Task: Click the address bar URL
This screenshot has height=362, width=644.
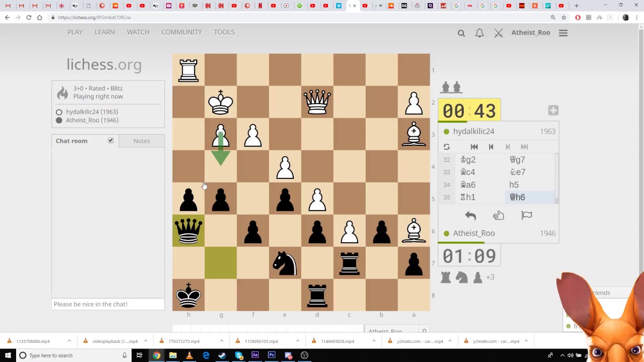Action: pos(95,18)
